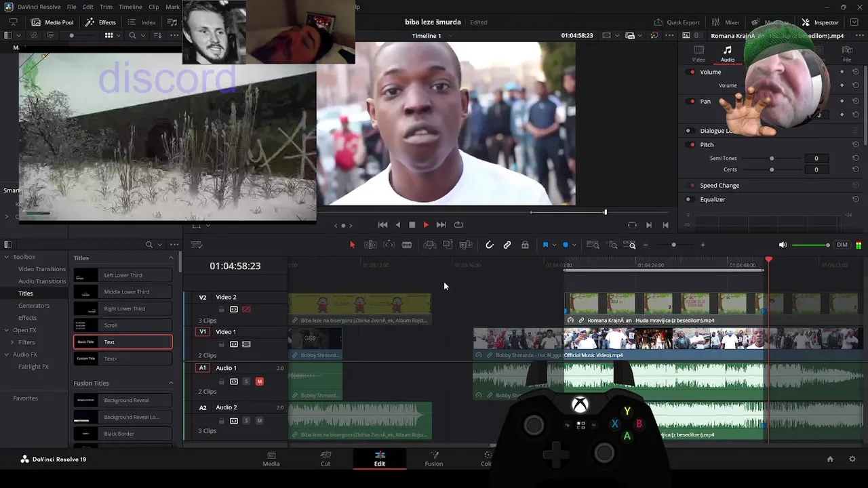Toggle mute M on Audio 1
Image resolution: width=868 pixels, height=488 pixels.
(259, 382)
